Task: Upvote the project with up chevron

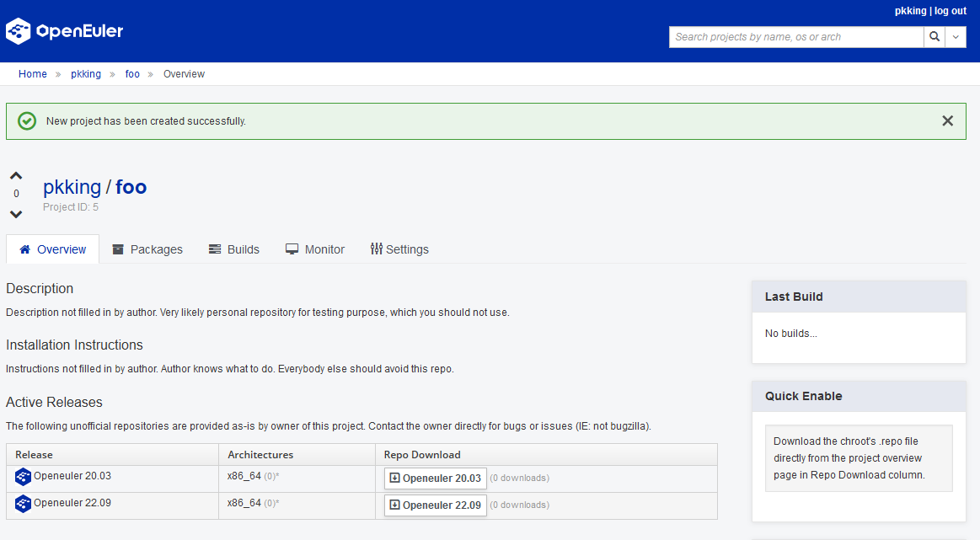Action: [x=16, y=176]
